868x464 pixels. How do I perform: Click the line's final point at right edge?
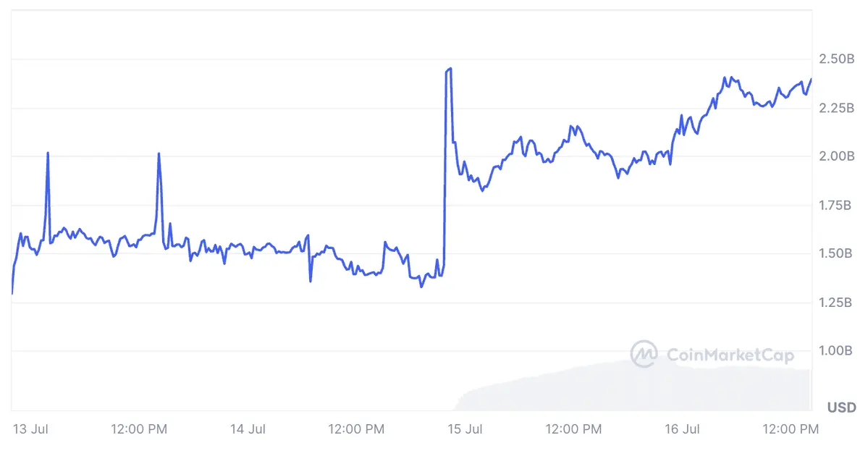(811, 79)
